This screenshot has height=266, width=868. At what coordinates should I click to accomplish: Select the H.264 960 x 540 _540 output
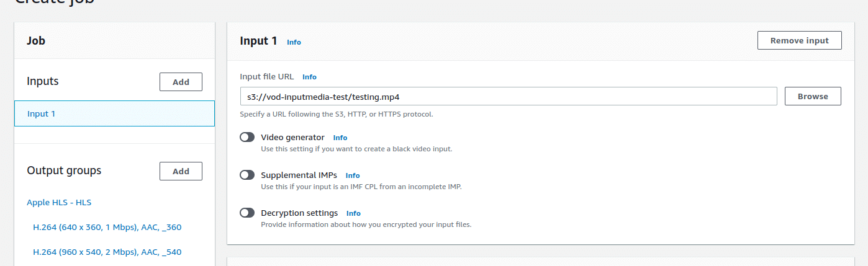click(107, 252)
